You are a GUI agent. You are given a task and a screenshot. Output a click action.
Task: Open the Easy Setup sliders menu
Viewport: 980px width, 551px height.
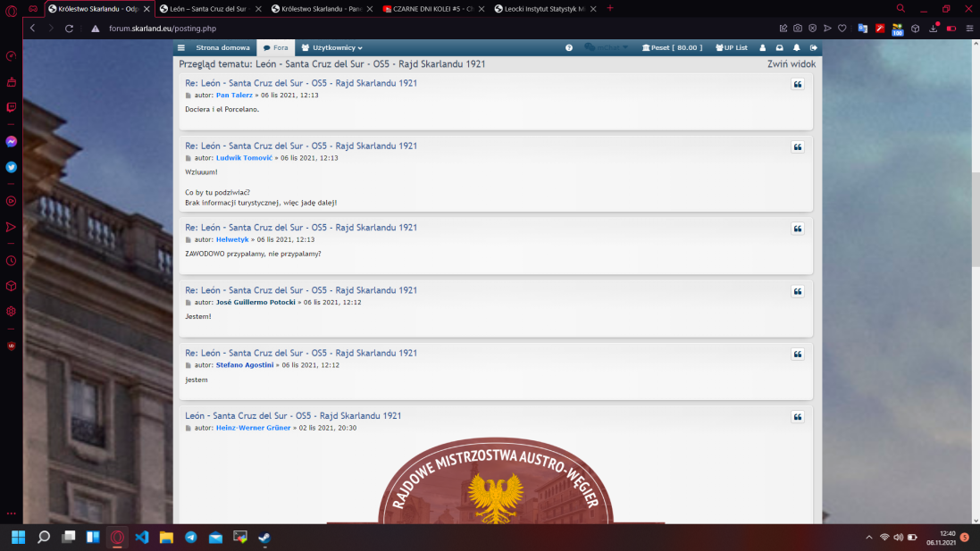(x=969, y=28)
